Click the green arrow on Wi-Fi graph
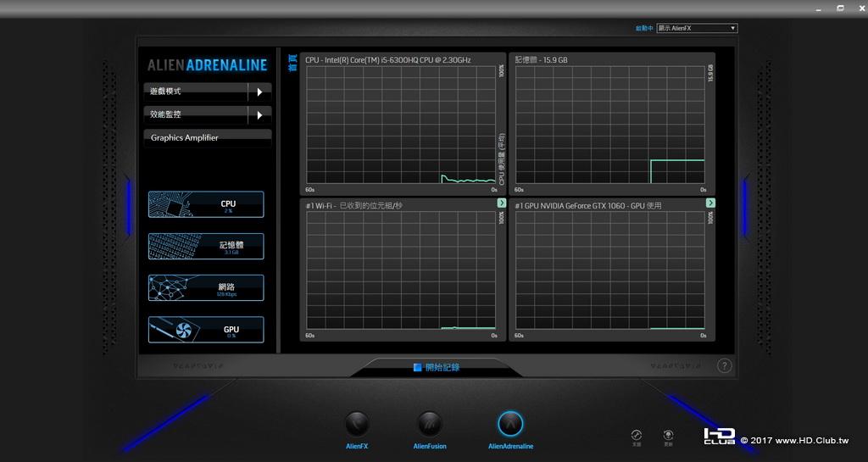Viewport: 868px width, 462px height. point(502,203)
